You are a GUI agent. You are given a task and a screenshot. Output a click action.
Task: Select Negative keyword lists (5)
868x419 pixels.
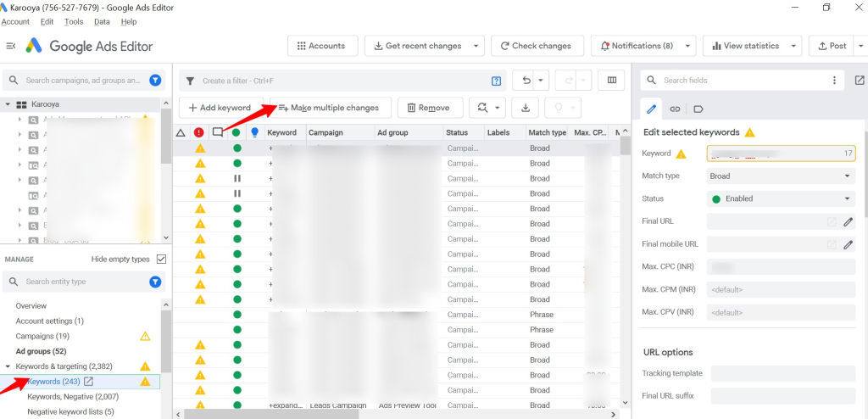click(x=71, y=412)
